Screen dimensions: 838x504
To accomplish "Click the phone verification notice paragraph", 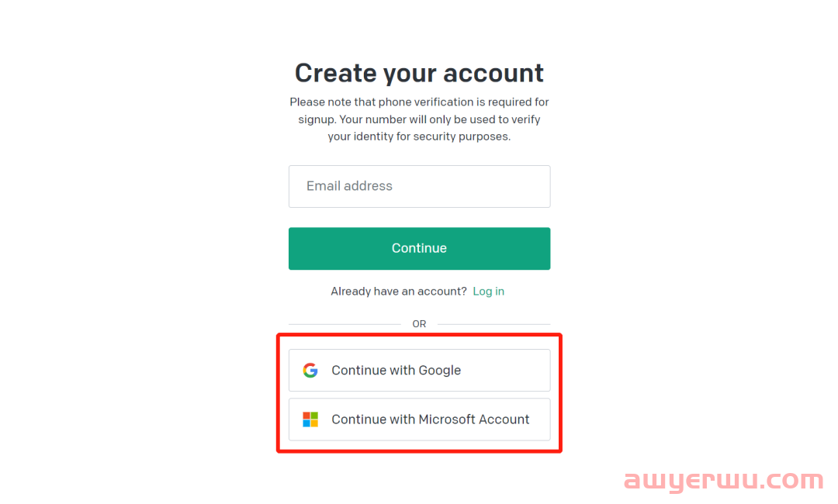I will point(420,119).
